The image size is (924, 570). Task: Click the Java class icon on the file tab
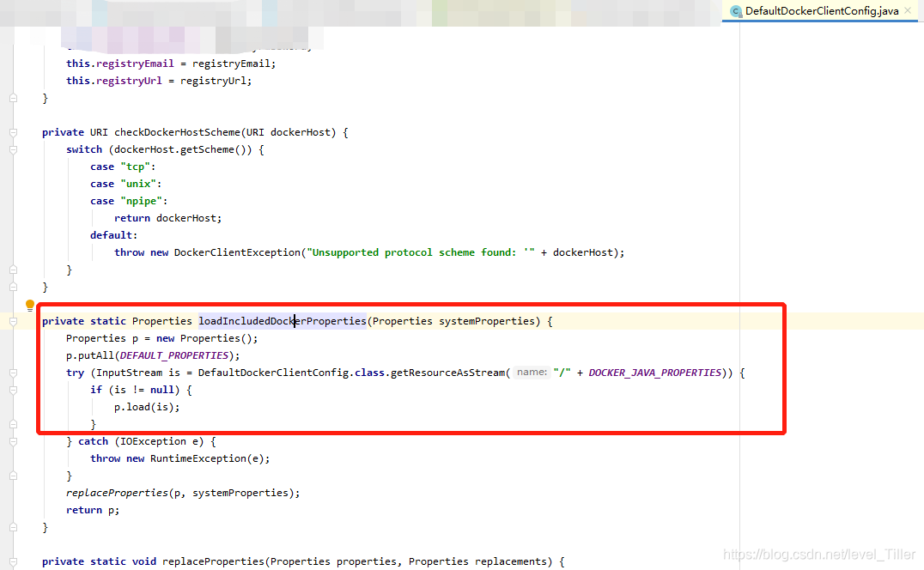click(x=736, y=11)
